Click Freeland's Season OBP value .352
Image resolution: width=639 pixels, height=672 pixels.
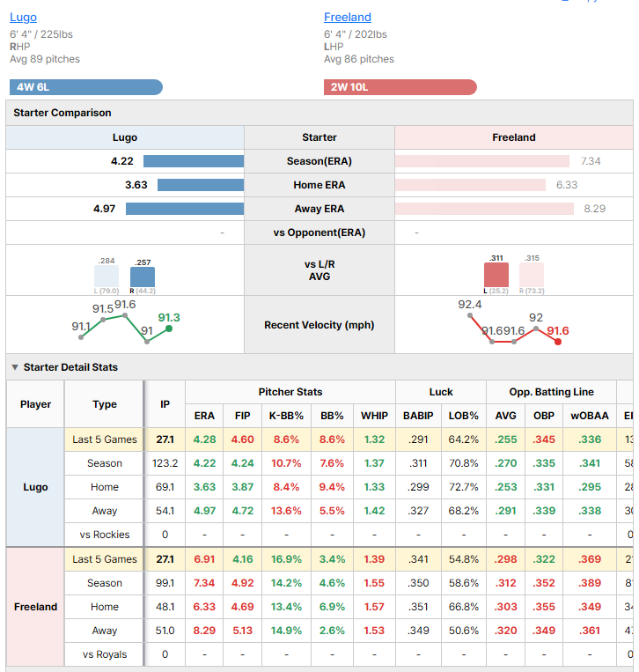coord(544,583)
